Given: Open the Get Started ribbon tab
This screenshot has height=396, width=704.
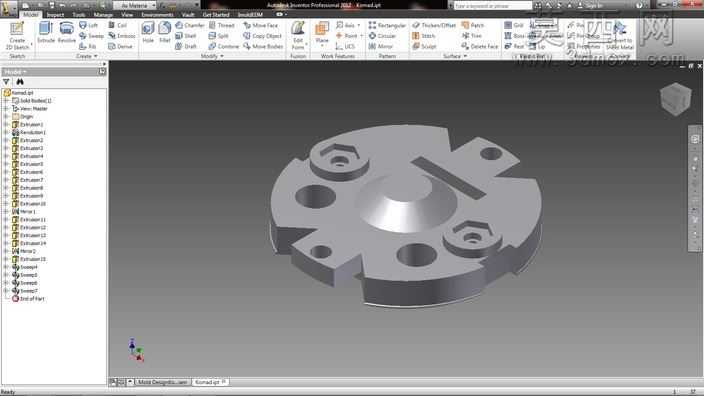Looking at the screenshot, I should click(216, 14).
